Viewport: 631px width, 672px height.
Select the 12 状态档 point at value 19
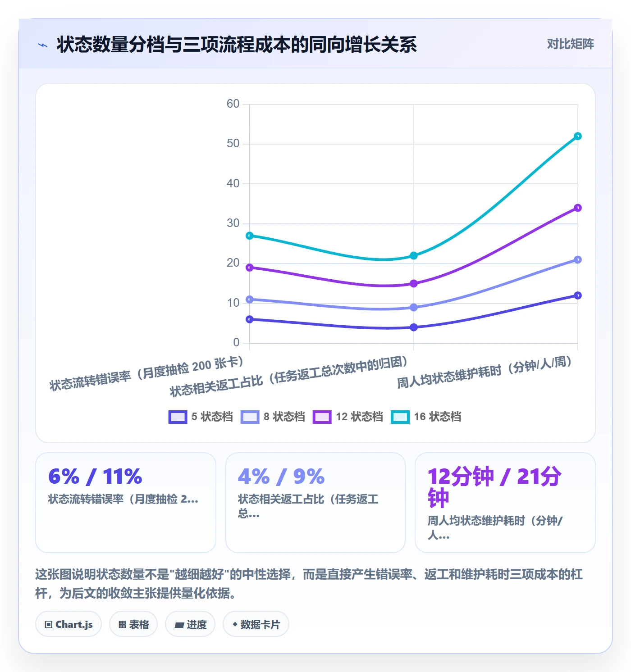(x=250, y=268)
